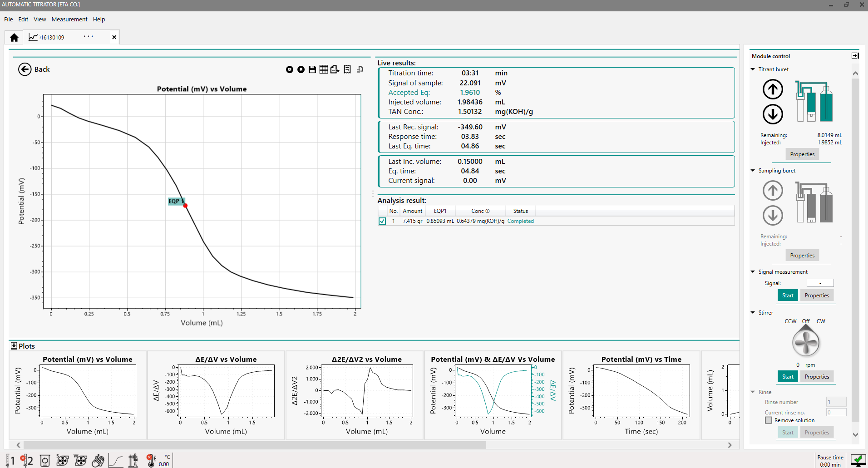The height and width of the screenshot is (468, 868).
Task: Collapse the Titrant buret section
Action: click(753, 69)
